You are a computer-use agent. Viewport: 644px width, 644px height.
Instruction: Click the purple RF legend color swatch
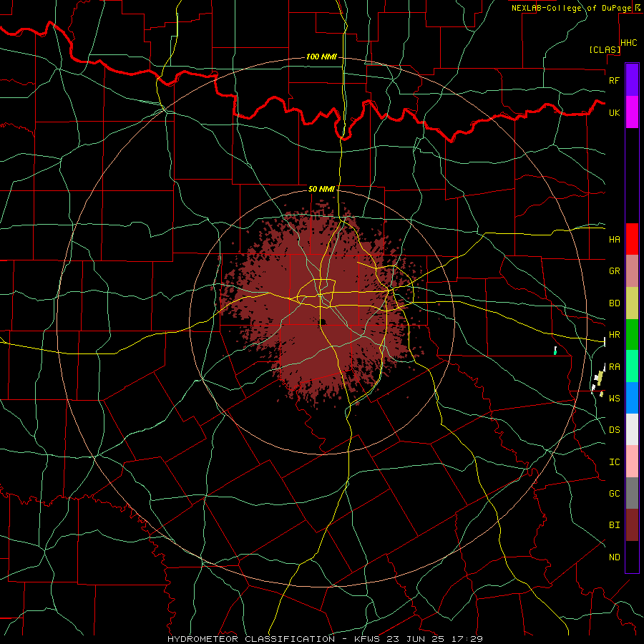(632, 80)
